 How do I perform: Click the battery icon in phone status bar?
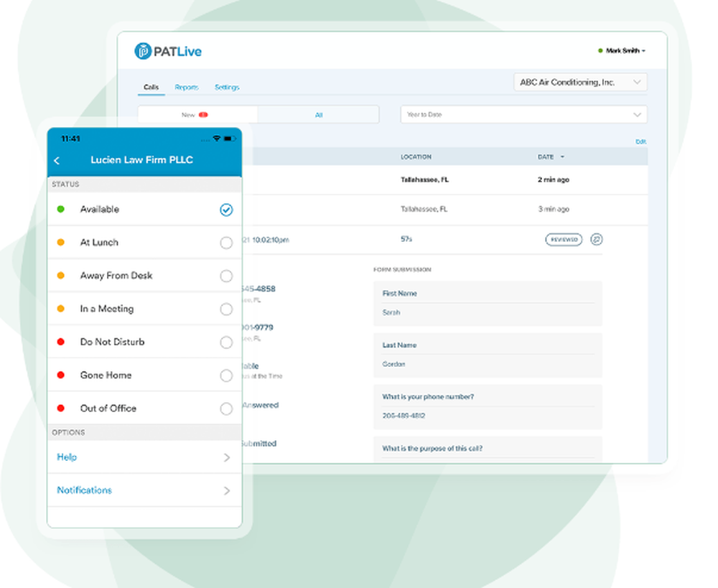(230, 139)
